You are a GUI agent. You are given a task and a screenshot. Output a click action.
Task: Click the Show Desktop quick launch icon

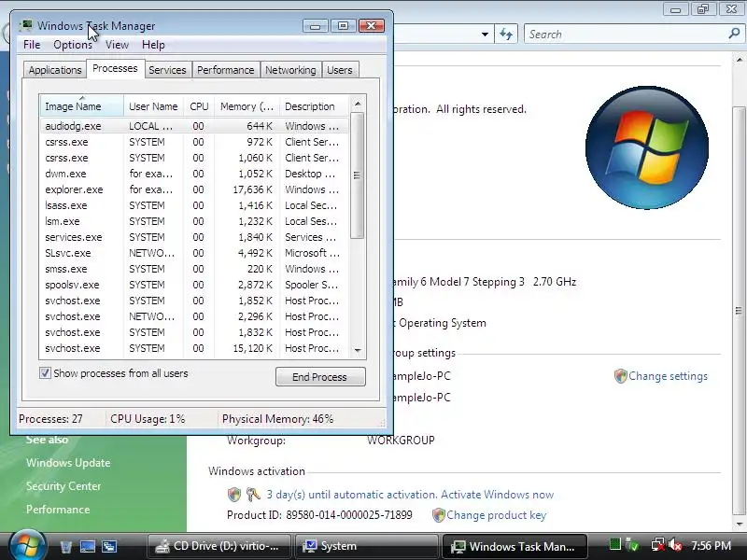pyautogui.click(x=88, y=546)
